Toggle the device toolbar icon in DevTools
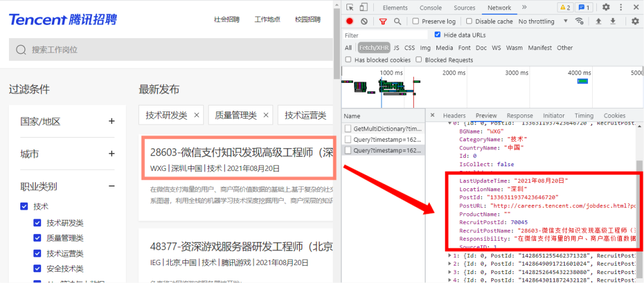644x283 pixels. coord(364,7)
